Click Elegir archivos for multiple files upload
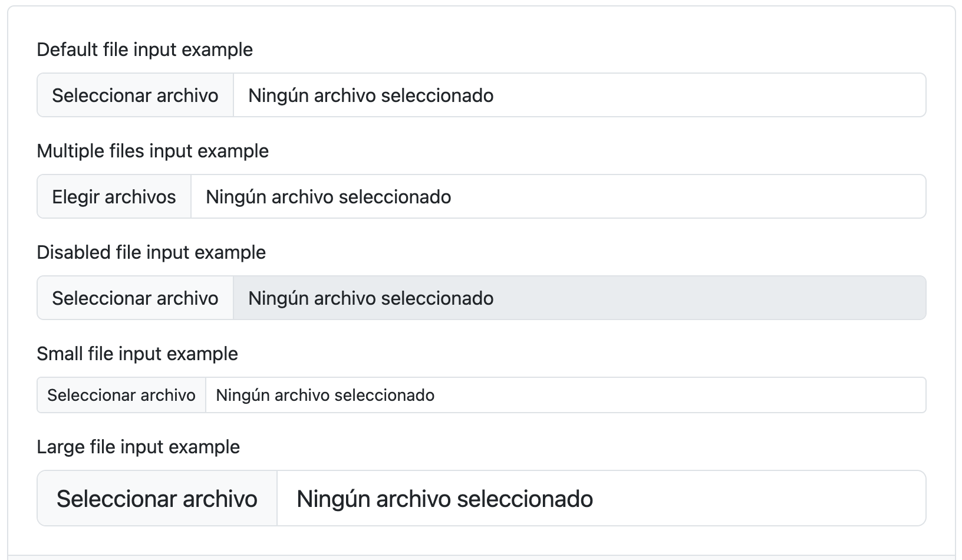This screenshot has width=962, height=560. (x=113, y=196)
